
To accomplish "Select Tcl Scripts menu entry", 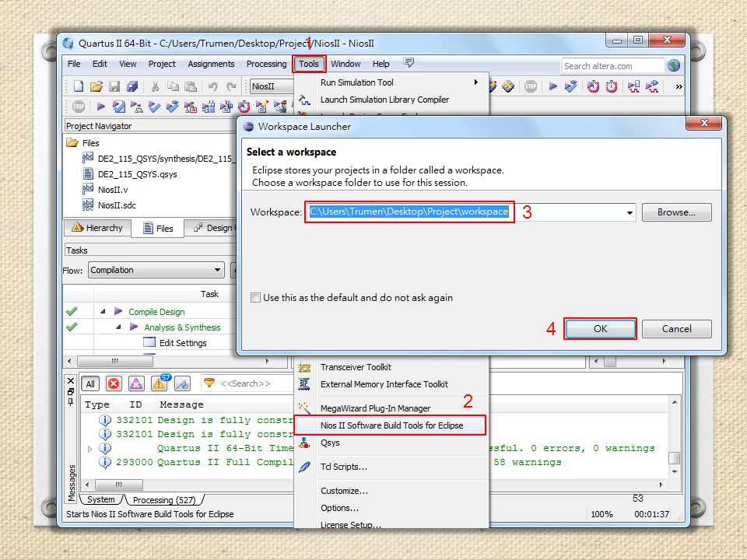I will (391, 467).
